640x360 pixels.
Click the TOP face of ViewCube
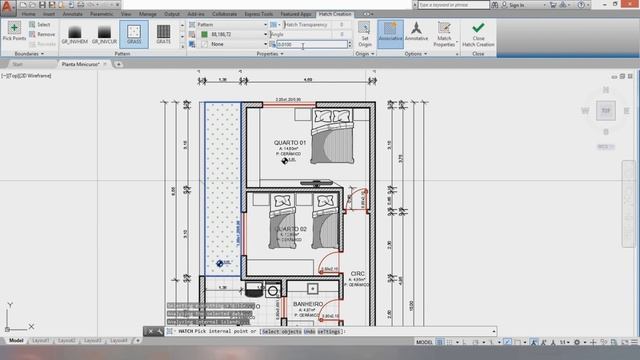pos(606,111)
